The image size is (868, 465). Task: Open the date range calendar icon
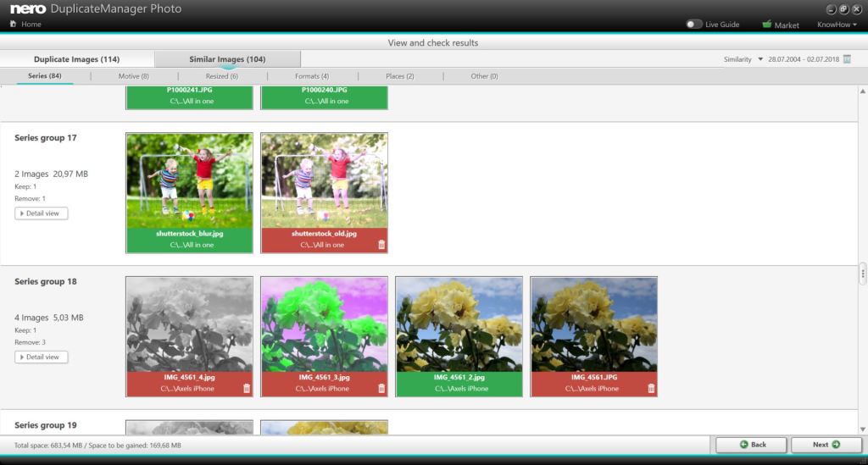(846, 59)
